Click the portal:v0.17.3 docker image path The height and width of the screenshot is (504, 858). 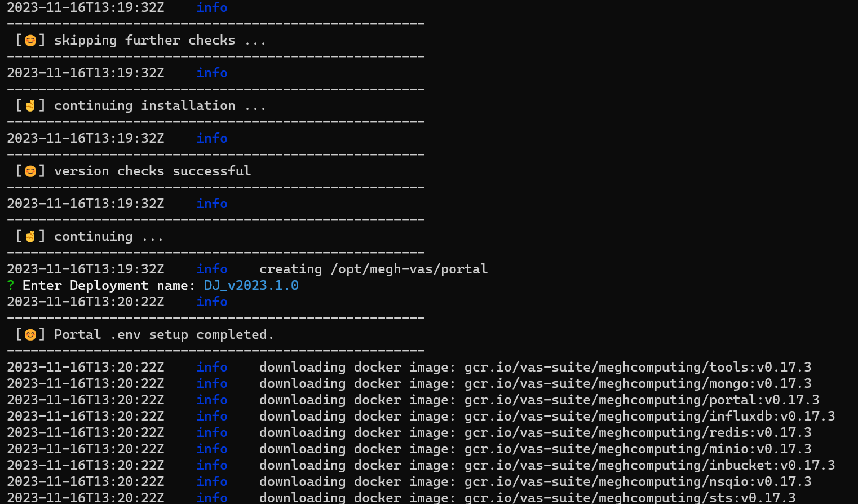pos(642,400)
